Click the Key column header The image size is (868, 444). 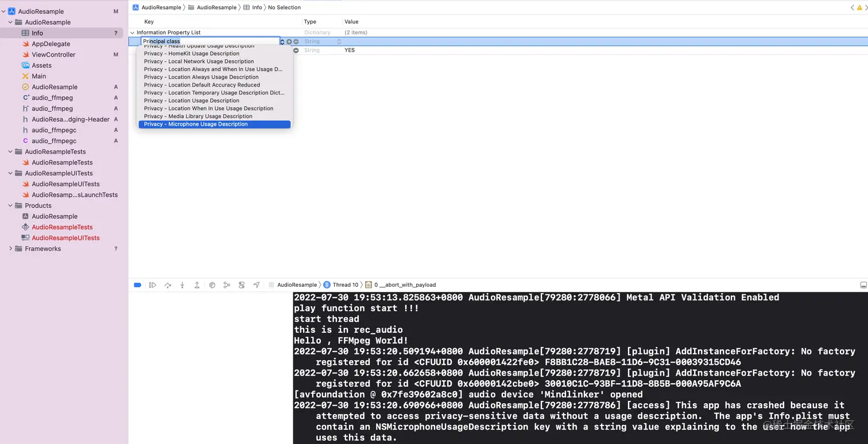149,22
